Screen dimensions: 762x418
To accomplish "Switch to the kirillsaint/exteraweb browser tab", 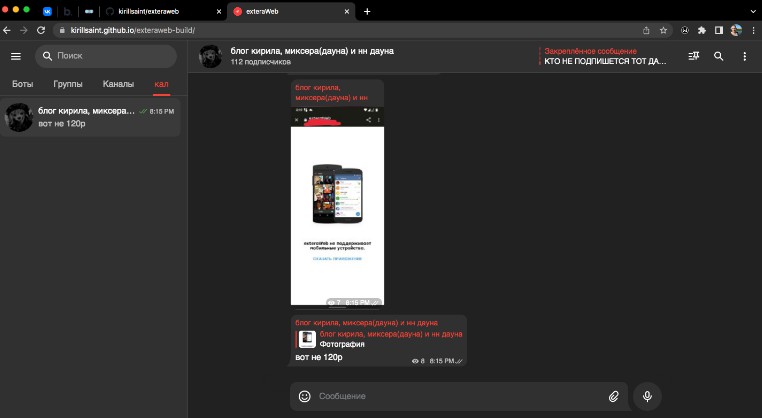I will [x=160, y=11].
